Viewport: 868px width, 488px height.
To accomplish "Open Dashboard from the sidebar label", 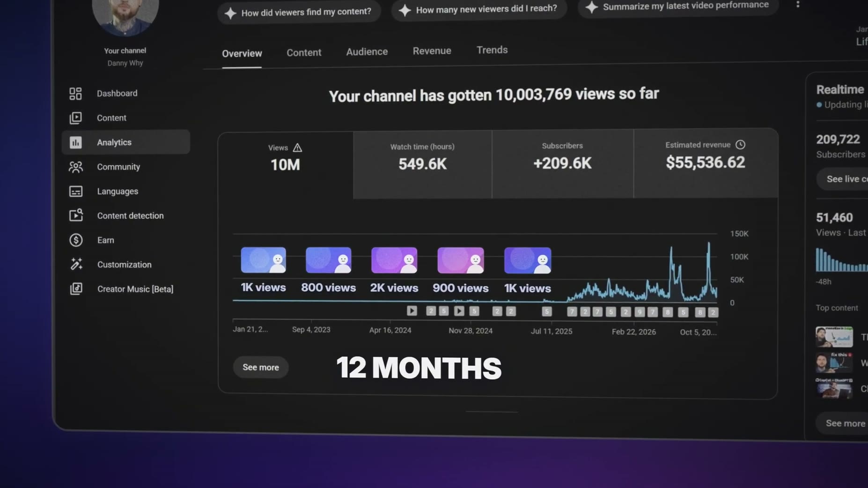I will (x=117, y=93).
